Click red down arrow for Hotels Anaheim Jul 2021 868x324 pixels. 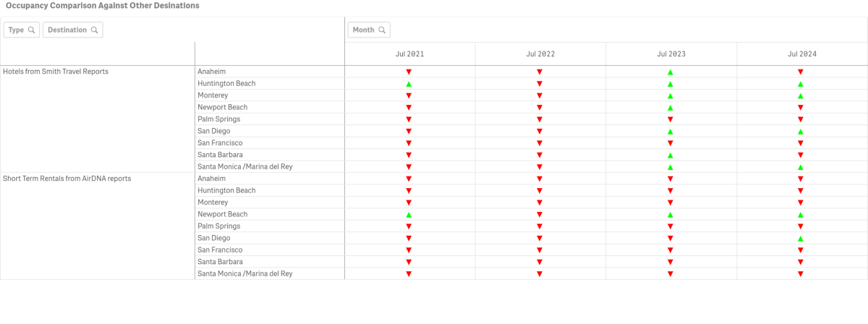[409, 72]
